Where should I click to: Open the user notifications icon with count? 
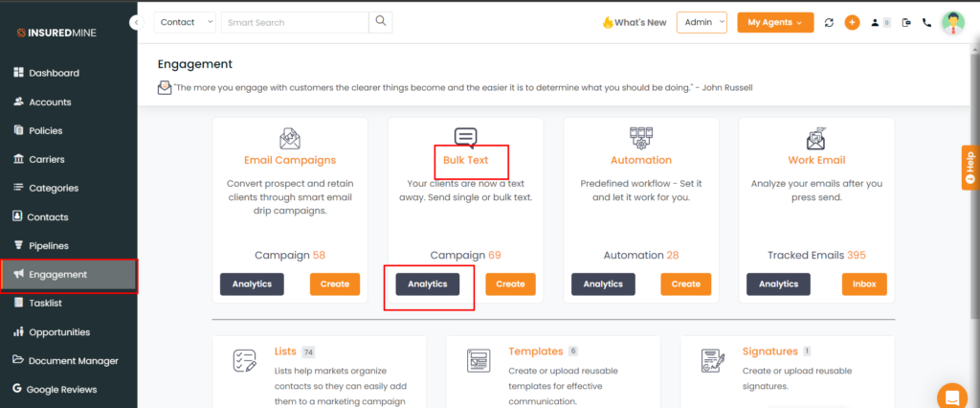pyautogui.click(x=880, y=23)
